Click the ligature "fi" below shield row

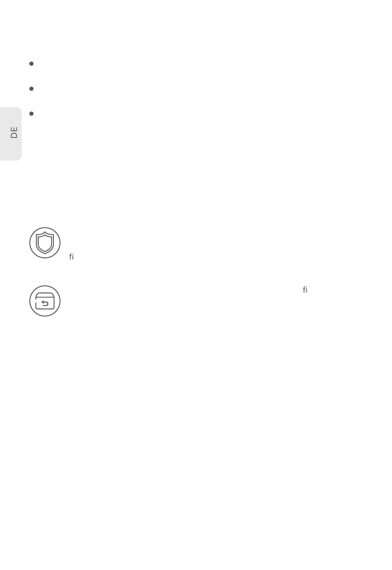click(71, 257)
